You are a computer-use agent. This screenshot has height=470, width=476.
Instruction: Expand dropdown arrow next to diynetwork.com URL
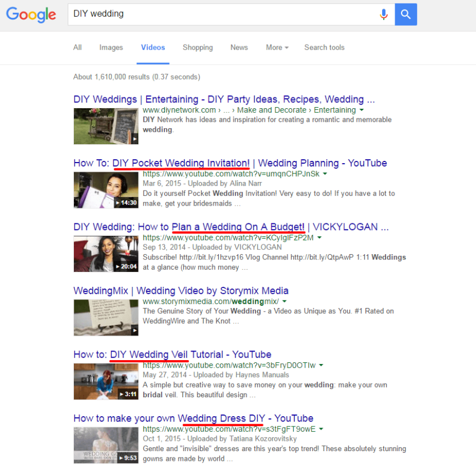click(361, 110)
